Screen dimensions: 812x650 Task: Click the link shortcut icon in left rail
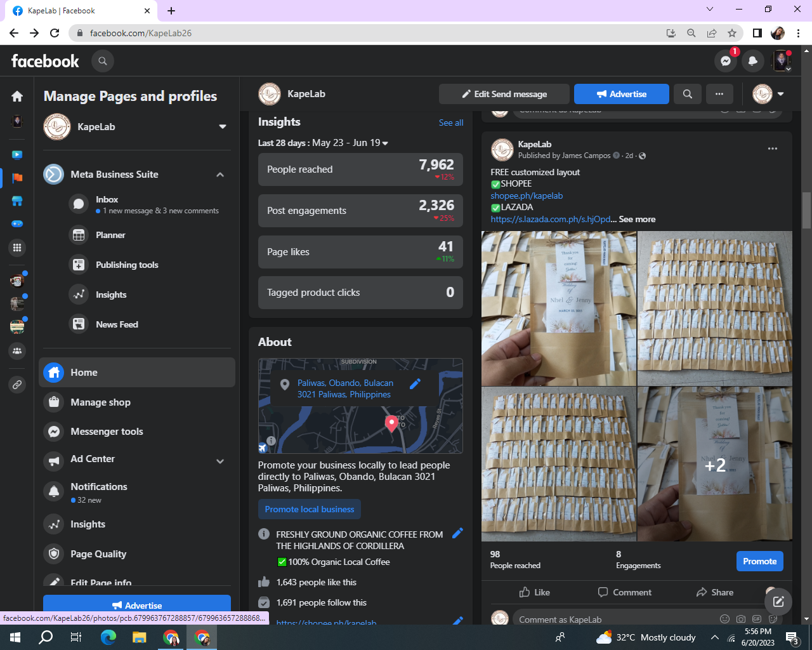pos(17,385)
